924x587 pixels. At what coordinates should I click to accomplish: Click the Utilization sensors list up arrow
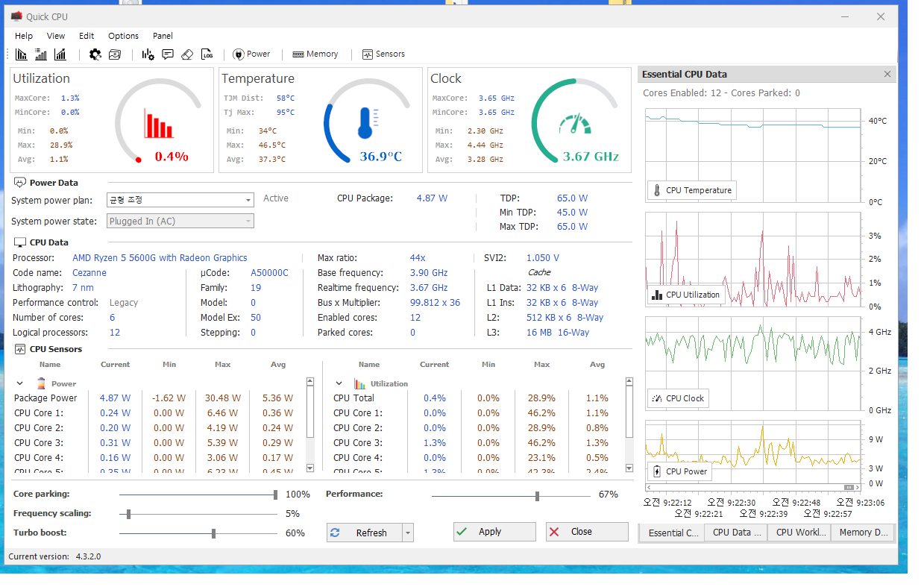(x=629, y=381)
